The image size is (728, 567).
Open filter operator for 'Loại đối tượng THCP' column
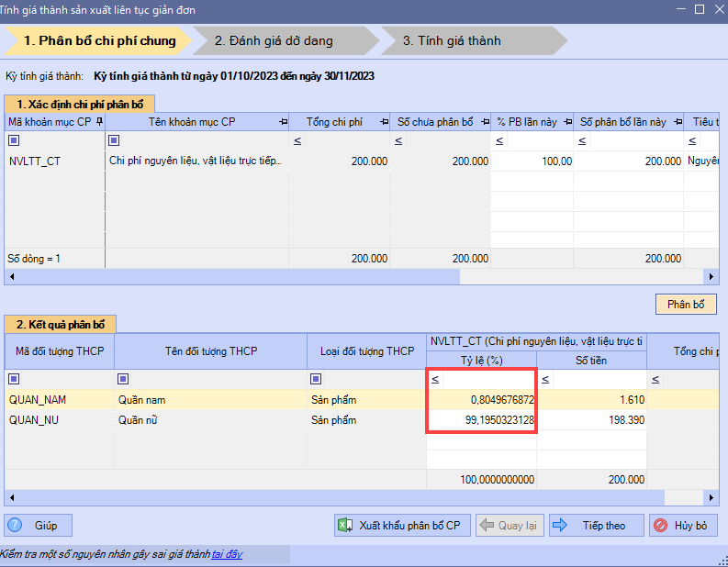pyautogui.click(x=316, y=379)
